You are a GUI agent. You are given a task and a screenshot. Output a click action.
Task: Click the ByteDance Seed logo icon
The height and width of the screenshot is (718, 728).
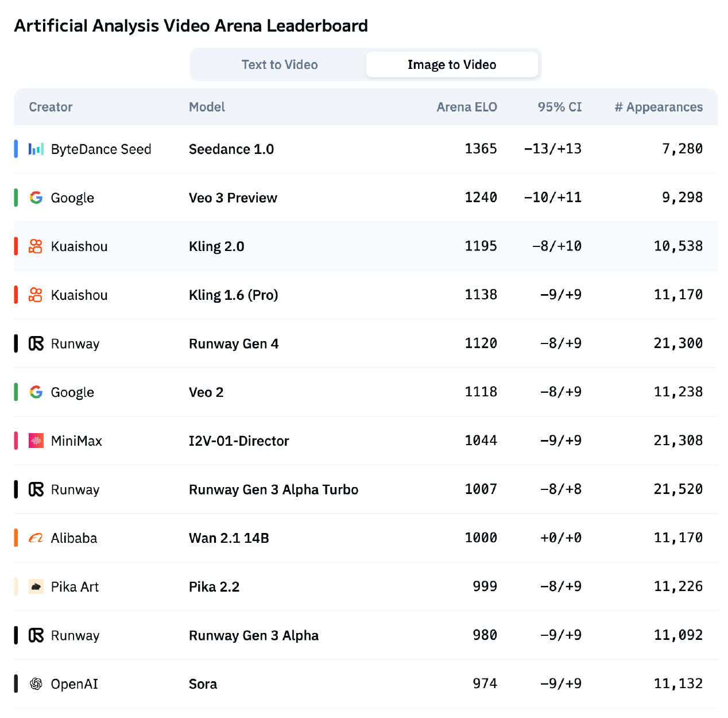(x=36, y=149)
